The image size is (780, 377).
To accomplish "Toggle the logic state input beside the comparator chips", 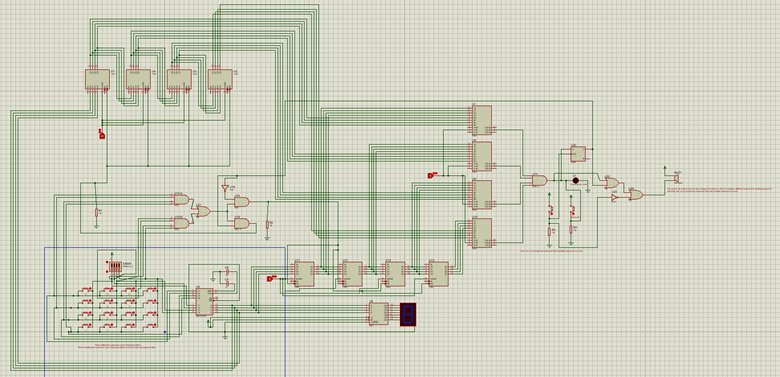I will coord(432,175).
